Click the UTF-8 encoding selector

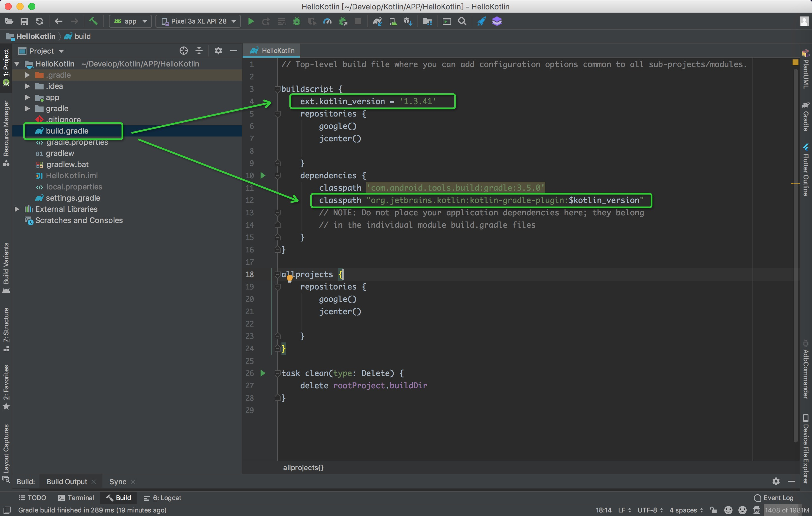pyautogui.click(x=650, y=510)
